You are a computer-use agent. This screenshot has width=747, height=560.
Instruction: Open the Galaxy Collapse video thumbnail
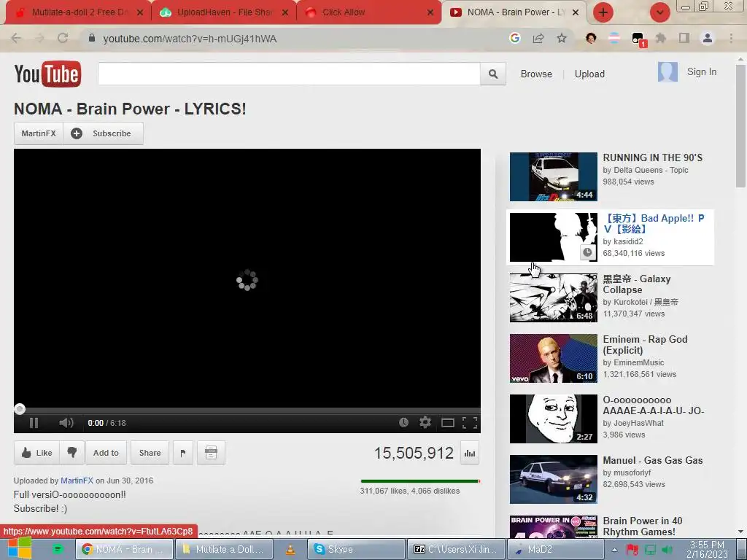[x=553, y=297]
